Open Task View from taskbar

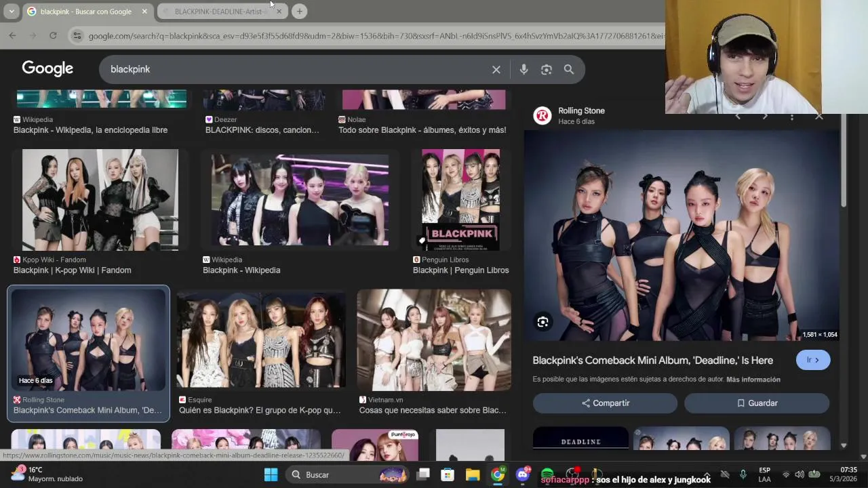(423, 474)
